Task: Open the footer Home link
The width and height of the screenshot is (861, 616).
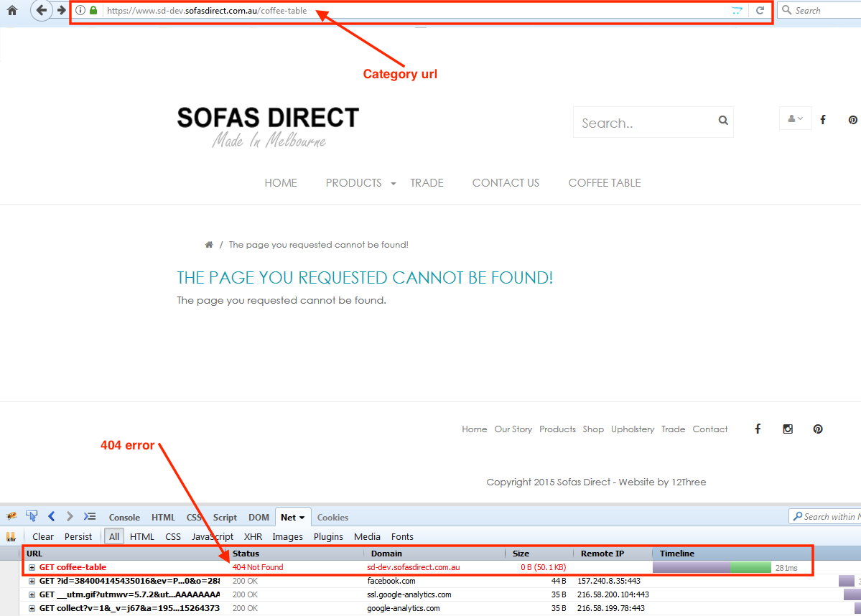Action: point(475,429)
